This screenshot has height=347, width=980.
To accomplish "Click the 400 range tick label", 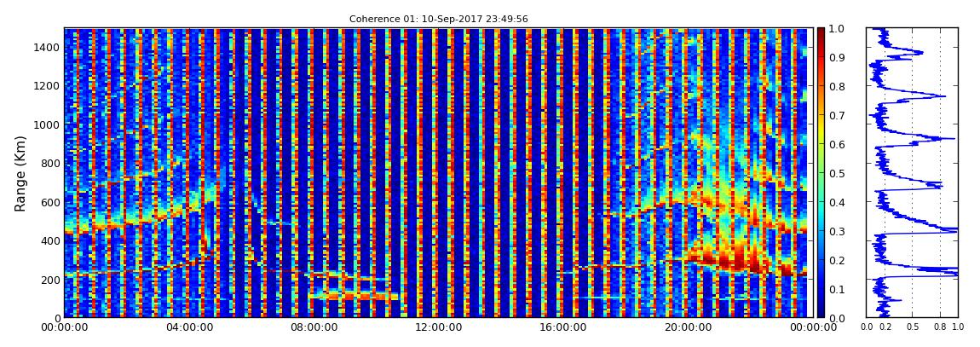I will [50, 241].
